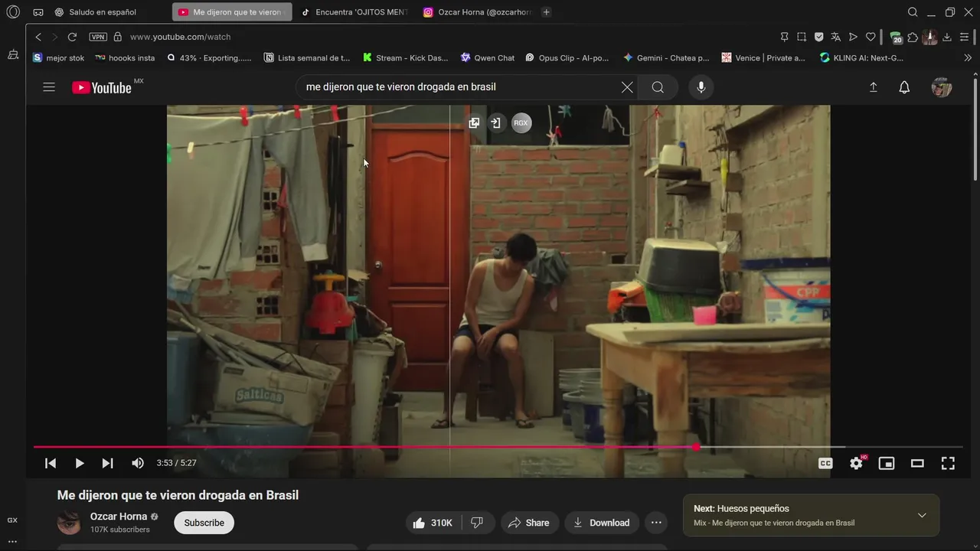Subscribe to Ozcar Horna
The image size is (980, 551).
pos(204,523)
